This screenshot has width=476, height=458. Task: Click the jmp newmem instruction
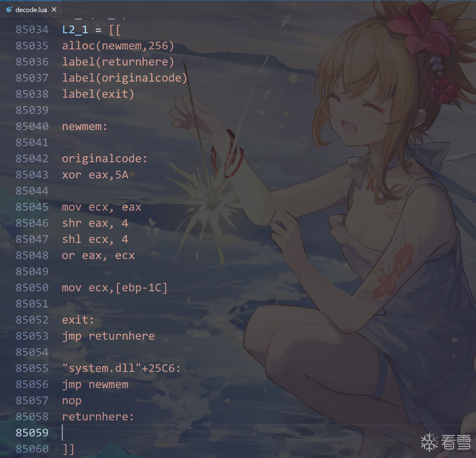(x=95, y=384)
